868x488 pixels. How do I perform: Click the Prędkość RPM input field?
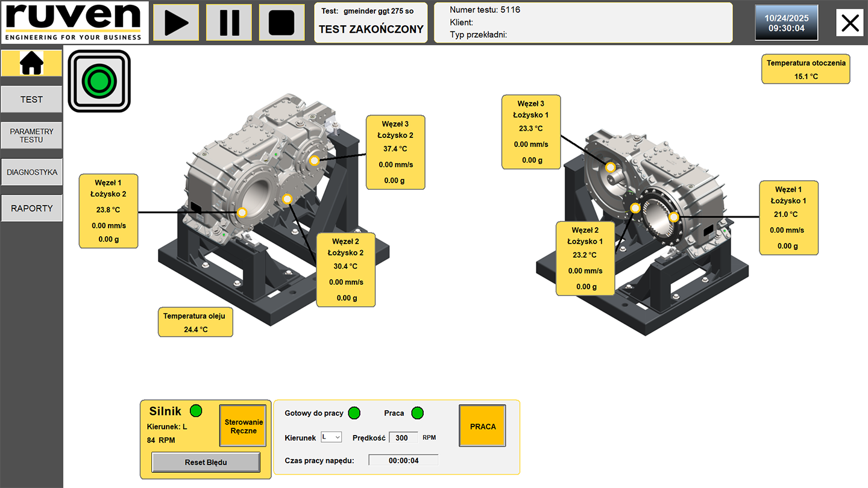pos(403,438)
